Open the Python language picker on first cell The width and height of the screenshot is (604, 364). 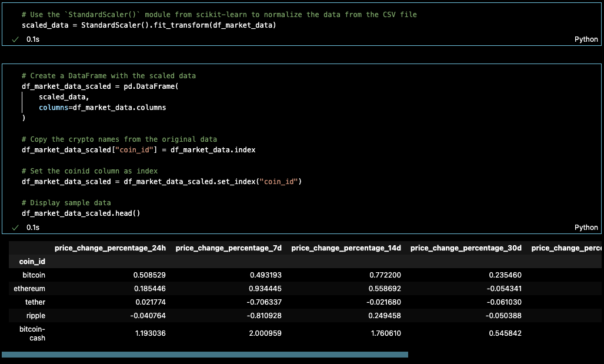[x=586, y=39]
